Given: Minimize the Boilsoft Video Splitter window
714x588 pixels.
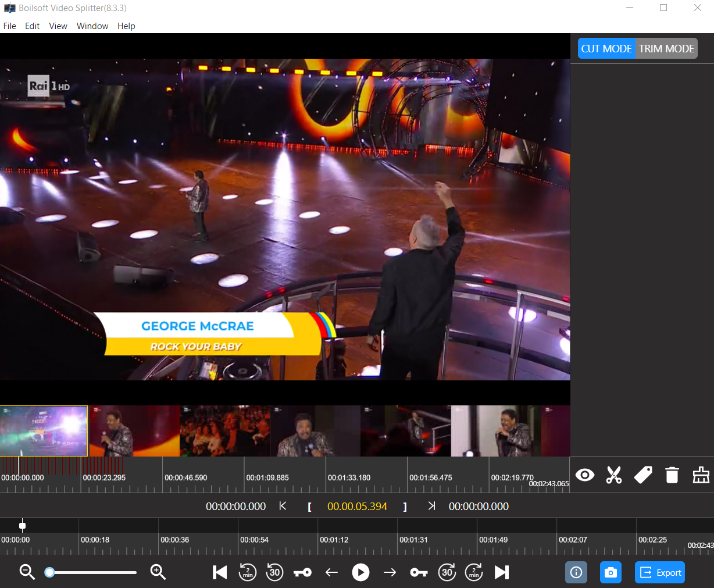Looking at the screenshot, I should [x=630, y=8].
